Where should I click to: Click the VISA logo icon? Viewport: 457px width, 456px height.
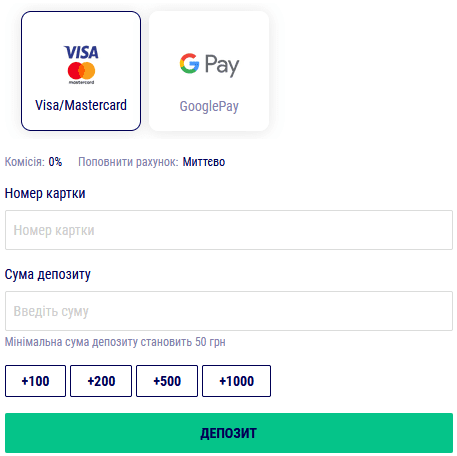coord(81,53)
